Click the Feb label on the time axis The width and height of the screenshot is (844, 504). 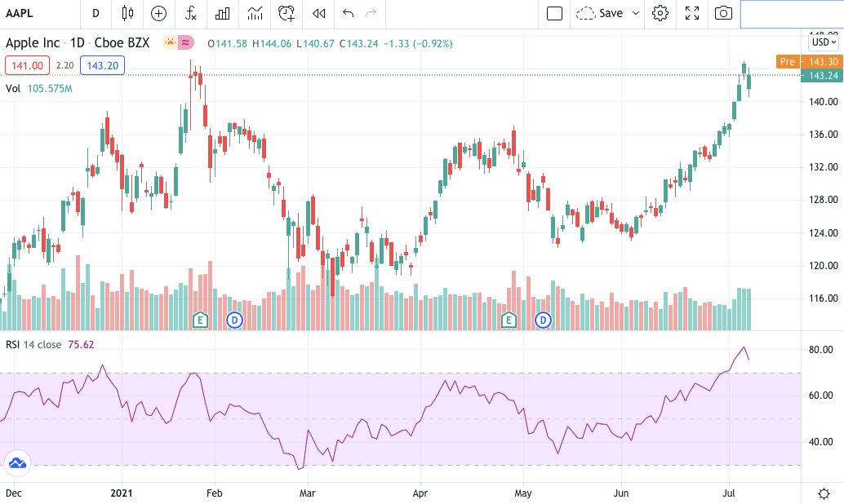click(x=214, y=493)
